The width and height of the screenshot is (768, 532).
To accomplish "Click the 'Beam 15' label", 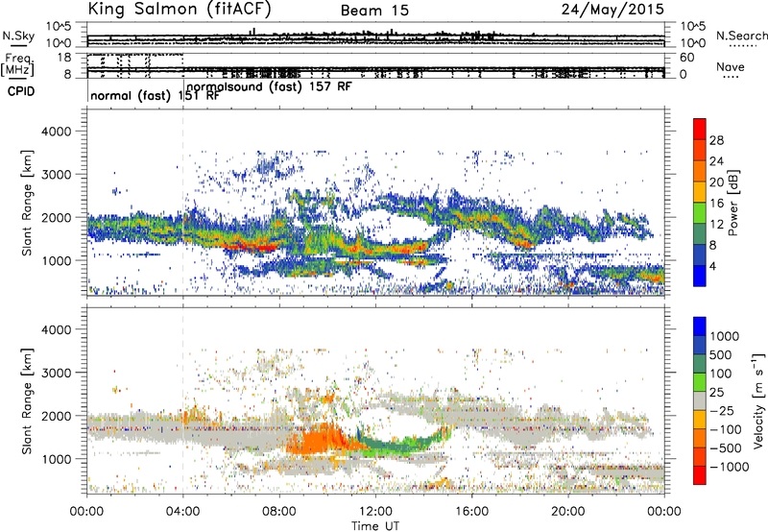I will [x=374, y=11].
